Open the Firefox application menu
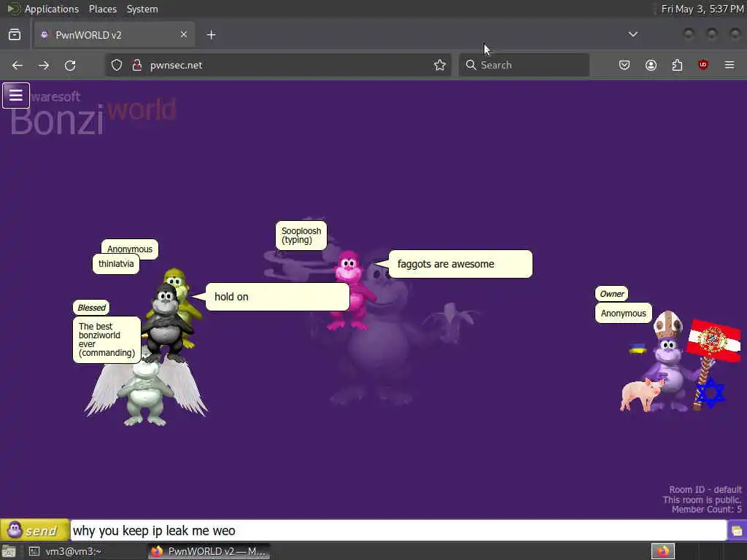Viewport: 747px width, 560px height. click(x=729, y=65)
